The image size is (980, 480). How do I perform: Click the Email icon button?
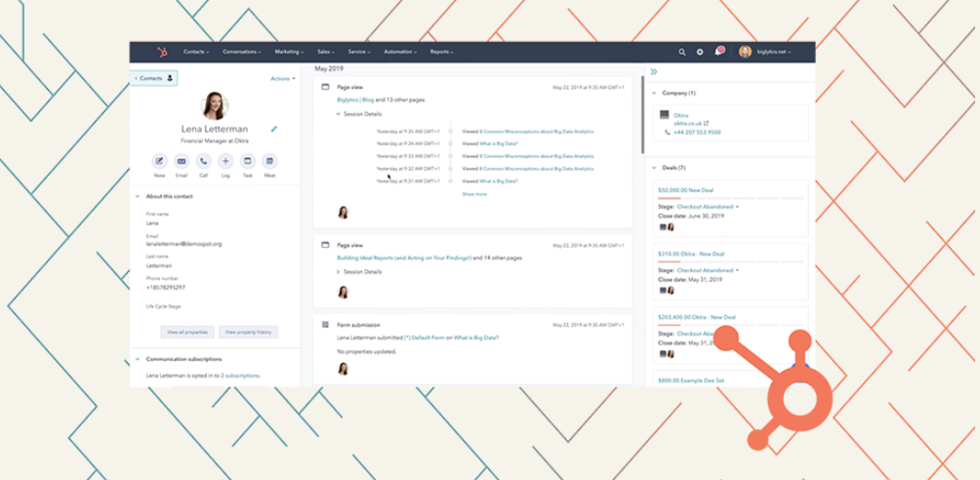(182, 161)
